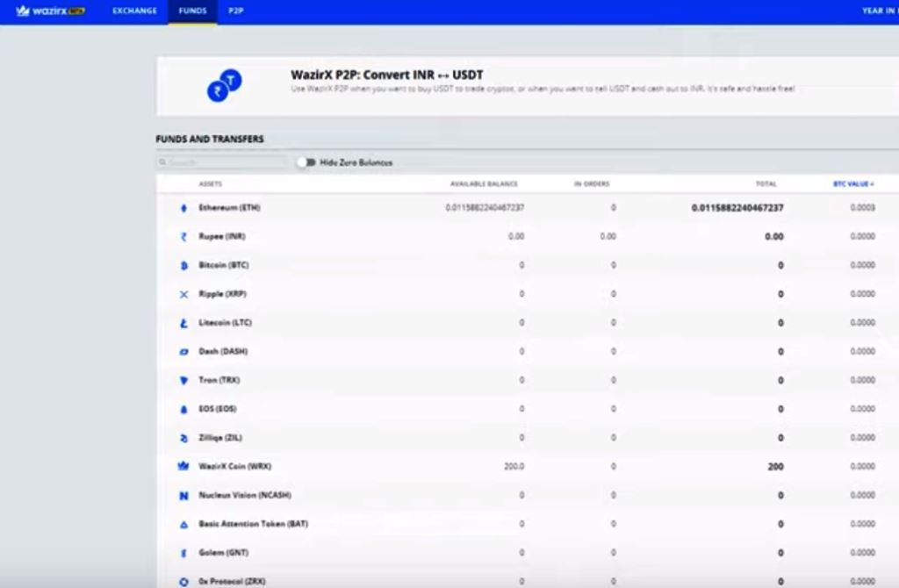The width and height of the screenshot is (899, 588).
Task: Select Basic Attention Token (BAT) label
Action: click(254, 523)
